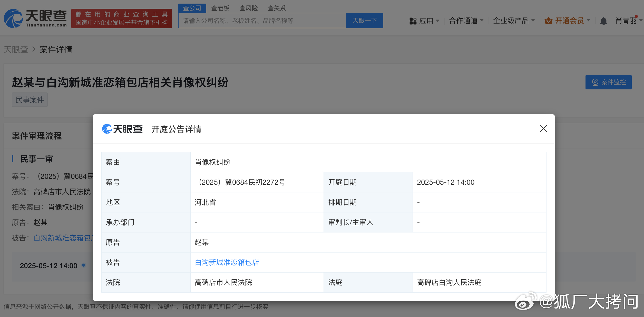
Task: Click the red slogan banner 都在用的商业查询工具
Action: 122,18
